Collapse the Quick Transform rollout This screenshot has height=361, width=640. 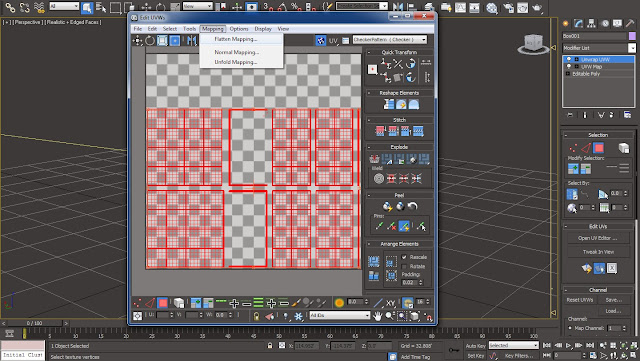point(369,52)
